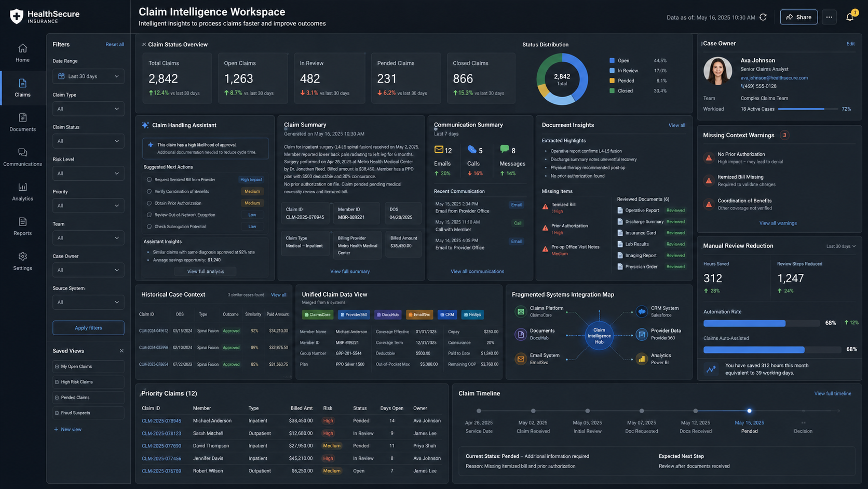
Task: Open the Analytics sidebar icon
Action: pos(22,187)
